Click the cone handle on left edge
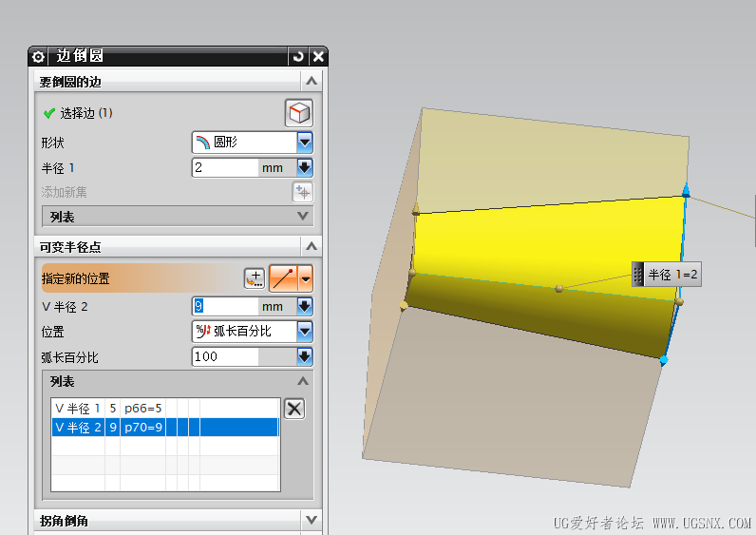This screenshot has height=535, width=756. click(x=416, y=209)
